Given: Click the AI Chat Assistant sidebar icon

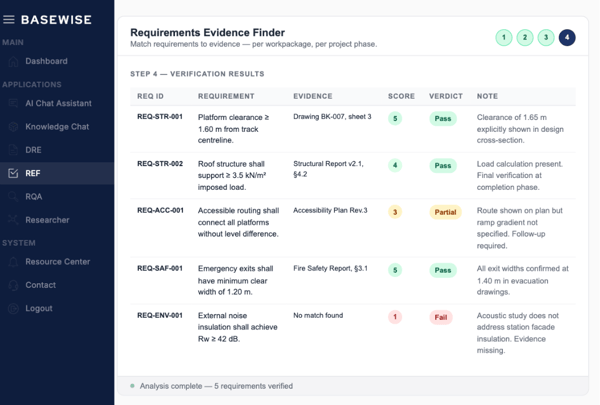Looking at the screenshot, I should [13, 103].
